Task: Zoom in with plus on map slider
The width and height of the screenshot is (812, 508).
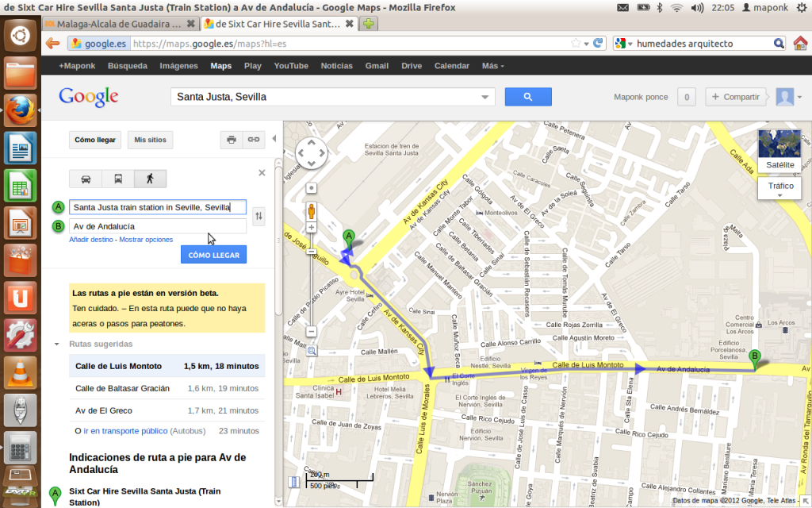Action: [x=311, y=228]
